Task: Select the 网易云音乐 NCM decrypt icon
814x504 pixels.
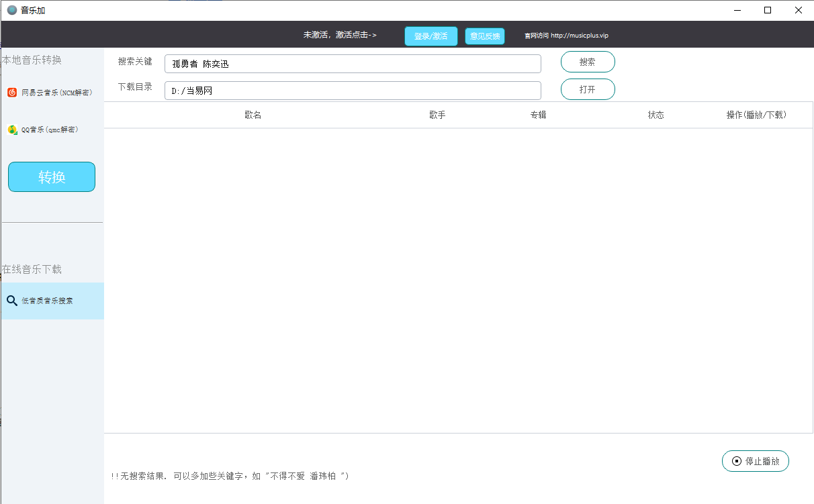Action: 11,92
